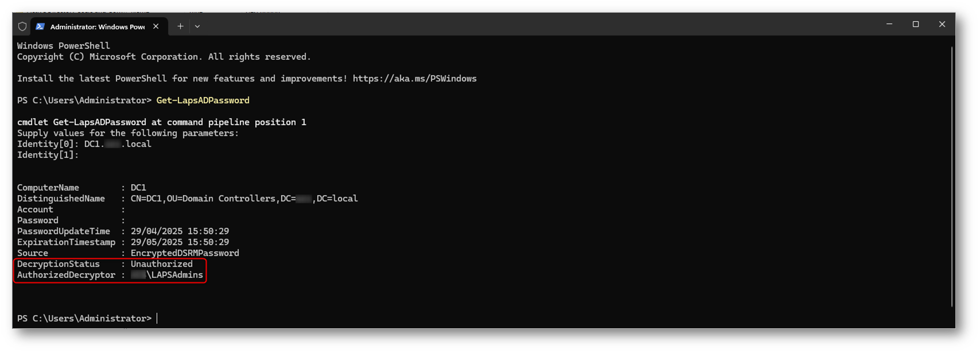Image resolution: width=980 pixels, height=353 pixels.
Task: Maximize the terminal window
Action: click(916, 24)
